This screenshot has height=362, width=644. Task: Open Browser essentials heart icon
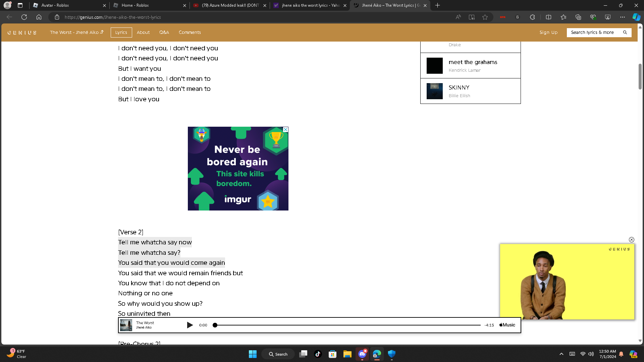pyautogui.click(x=593, y=17)
